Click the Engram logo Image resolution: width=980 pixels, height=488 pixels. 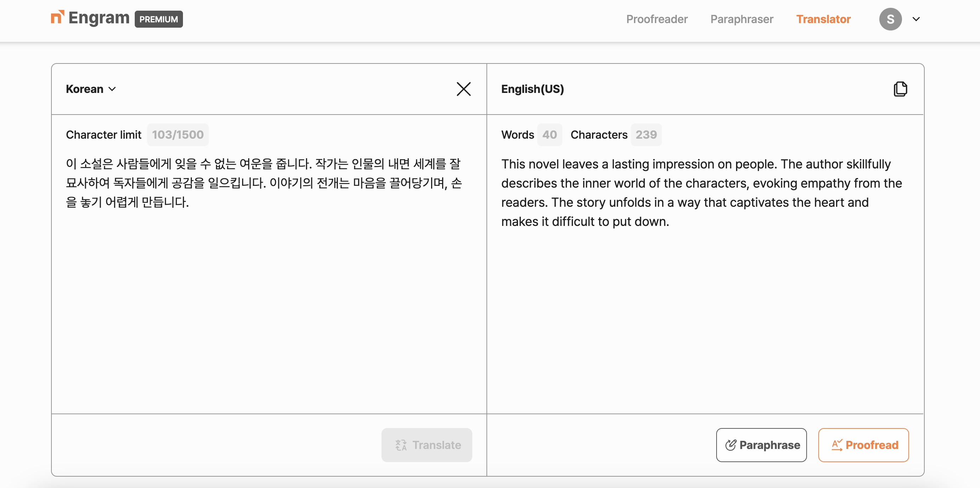pos(90,18)
